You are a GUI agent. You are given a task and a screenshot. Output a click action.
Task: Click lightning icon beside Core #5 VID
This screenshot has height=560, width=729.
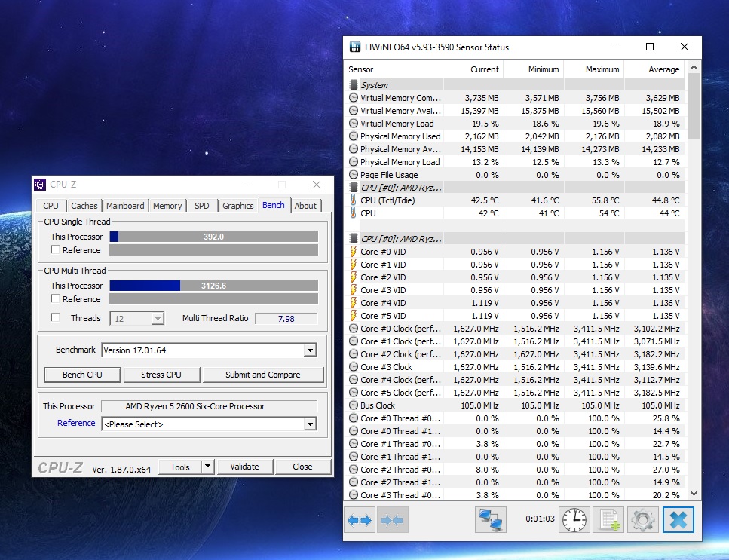[x=354, y=316]
